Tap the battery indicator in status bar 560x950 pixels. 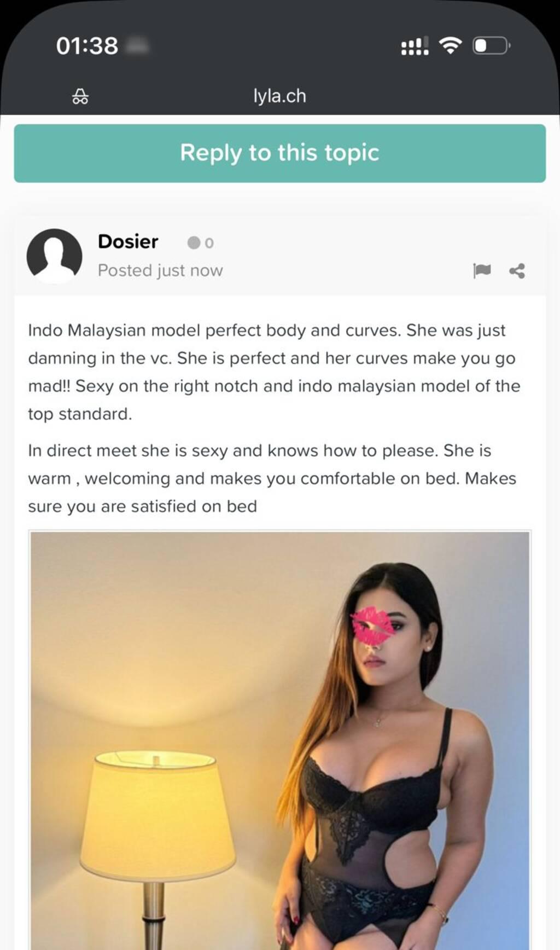(491, 45)
